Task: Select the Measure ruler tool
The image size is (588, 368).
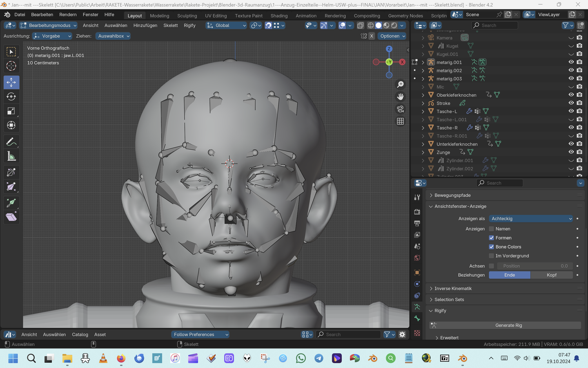Action: (11, 156)
